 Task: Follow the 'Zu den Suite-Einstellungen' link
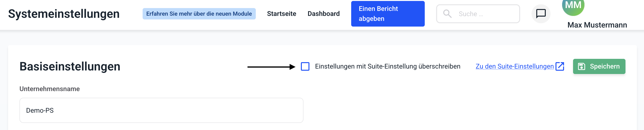(514, 66)
